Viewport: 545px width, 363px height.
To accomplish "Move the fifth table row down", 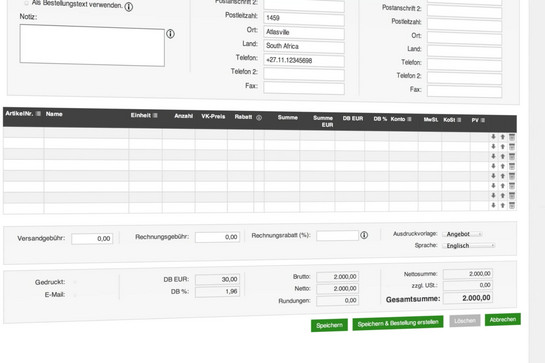I will (x=493, y=176).
